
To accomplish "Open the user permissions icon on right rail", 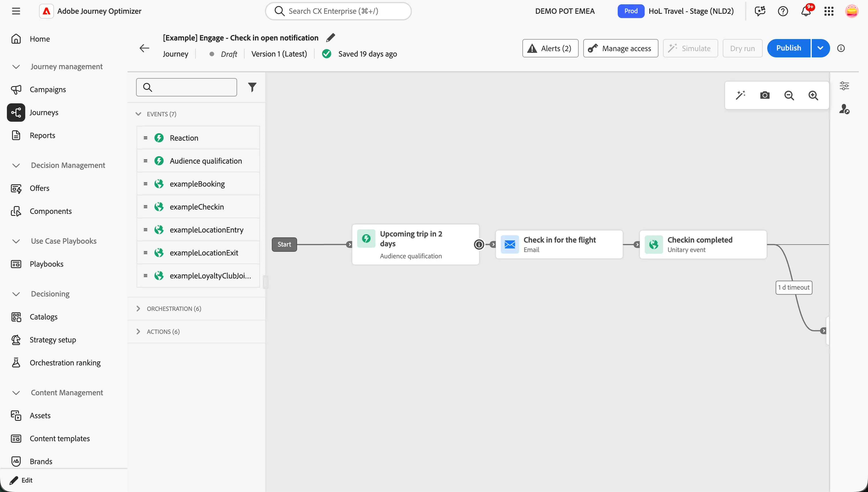I will tap(844, 109).
